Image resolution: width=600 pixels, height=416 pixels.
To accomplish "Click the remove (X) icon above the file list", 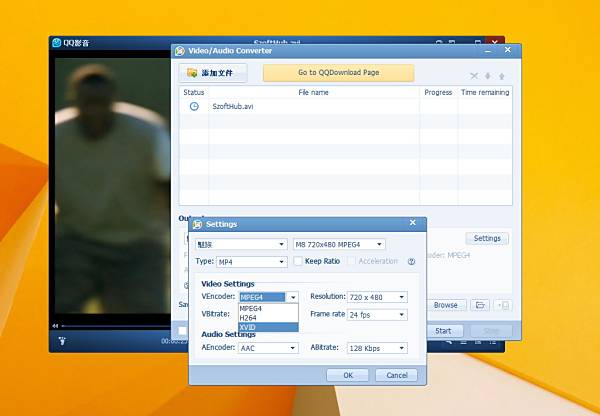I will 474,76.
